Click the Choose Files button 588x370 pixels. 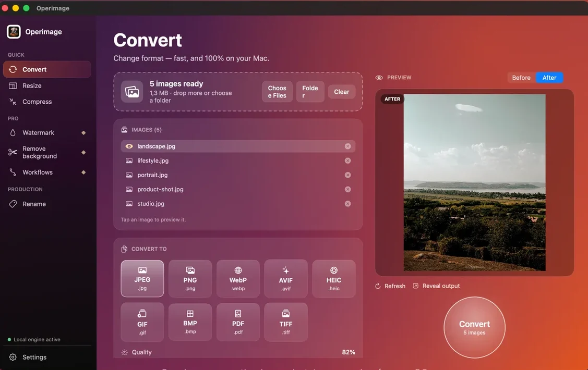(277, 92)
